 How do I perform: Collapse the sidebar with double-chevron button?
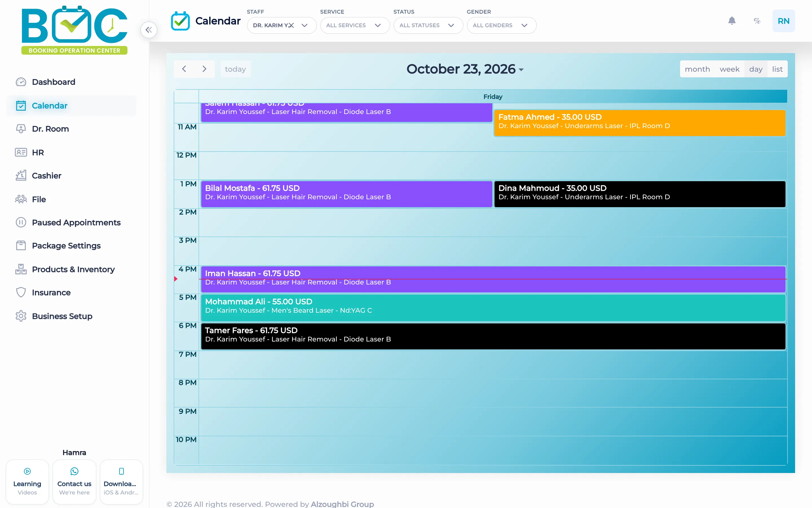pos(149,30)
